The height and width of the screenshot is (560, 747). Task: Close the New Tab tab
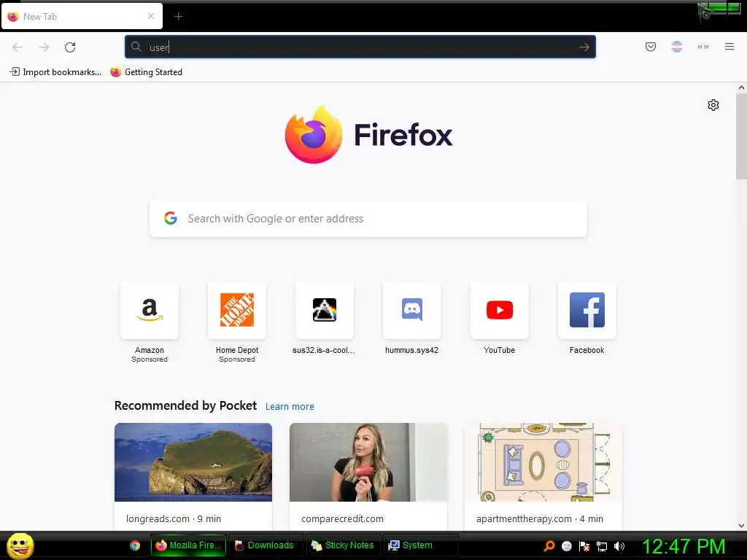pyautogui.click(x=151, y=16)
